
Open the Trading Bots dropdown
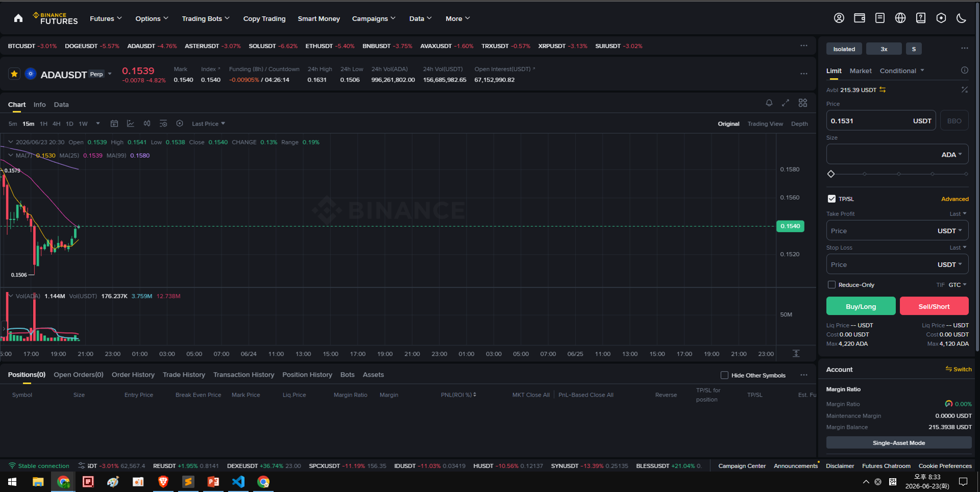click(205, 18)
